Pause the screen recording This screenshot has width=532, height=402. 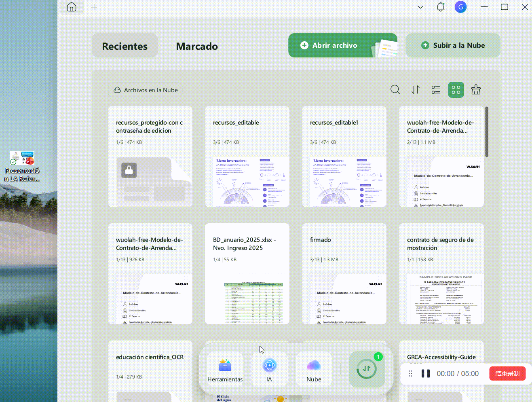(x=426, y=373)
